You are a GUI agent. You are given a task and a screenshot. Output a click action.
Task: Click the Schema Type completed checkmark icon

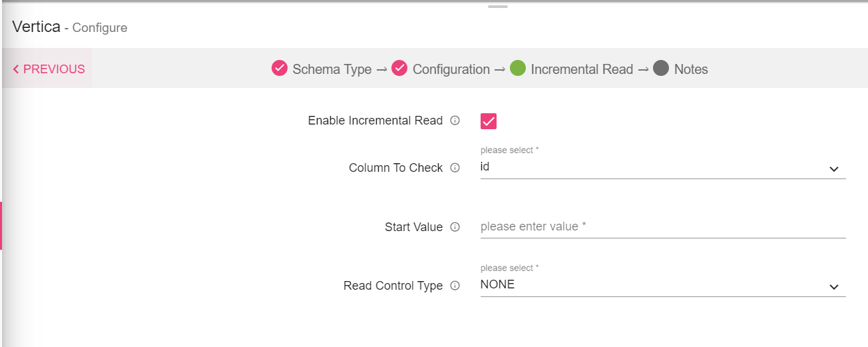click(x=280, y=69)
